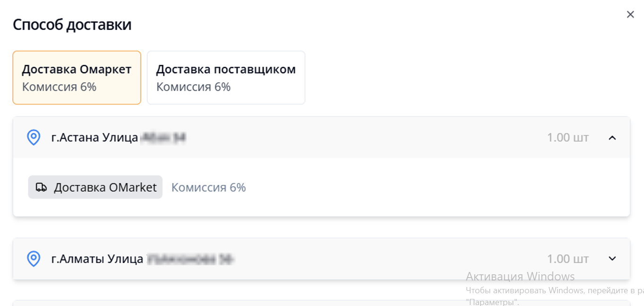Collapse the Астана address section chevron
The height and width of the screenshot is (306, 644).
pyautogui.click(x=612, y=138)
